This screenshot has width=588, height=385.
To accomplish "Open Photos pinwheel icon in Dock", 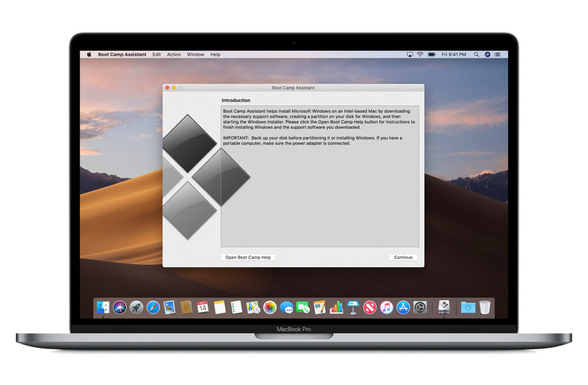I will [x=270, y=307].
